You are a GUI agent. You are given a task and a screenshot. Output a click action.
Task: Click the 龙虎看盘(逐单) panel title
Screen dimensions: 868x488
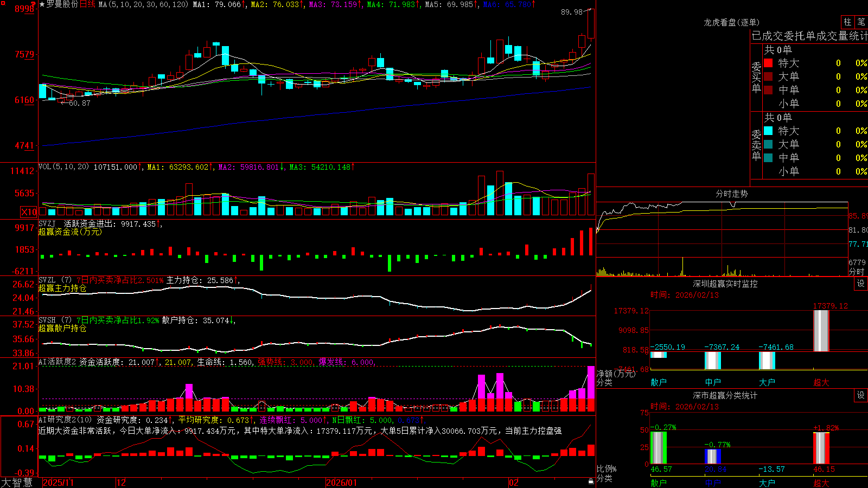pyautogui.click(x=731, y=22)
